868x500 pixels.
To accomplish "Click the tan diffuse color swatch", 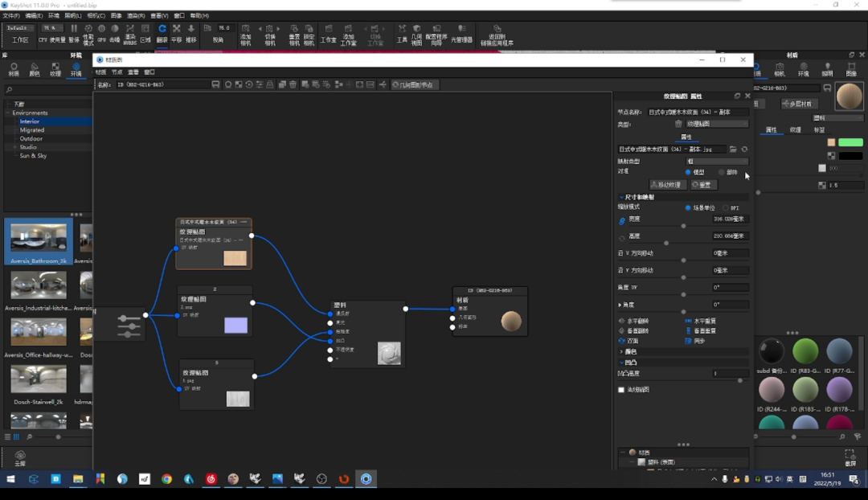I will 831,142.
